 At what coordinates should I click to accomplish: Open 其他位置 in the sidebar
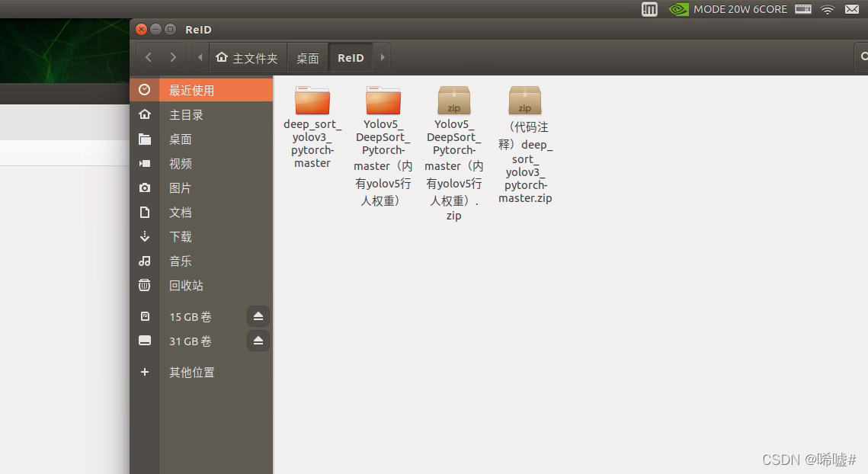coord(191,372)
